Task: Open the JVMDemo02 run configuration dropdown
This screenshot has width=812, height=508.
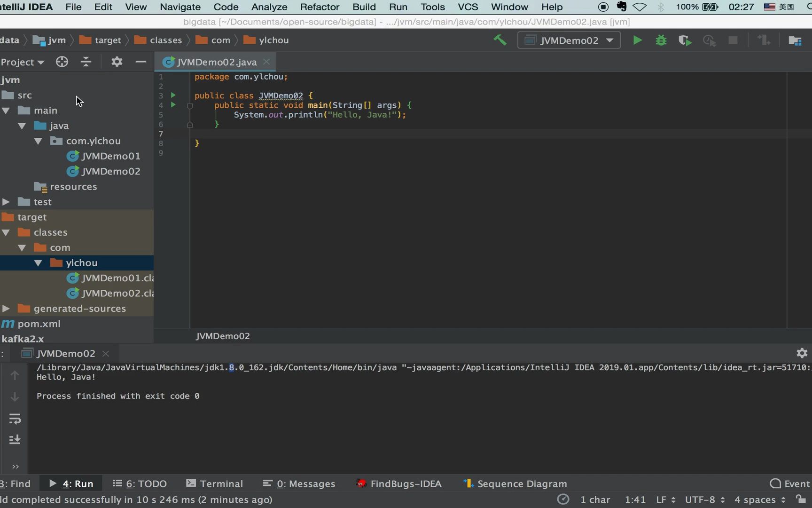Action: click(x=569, y=40)
